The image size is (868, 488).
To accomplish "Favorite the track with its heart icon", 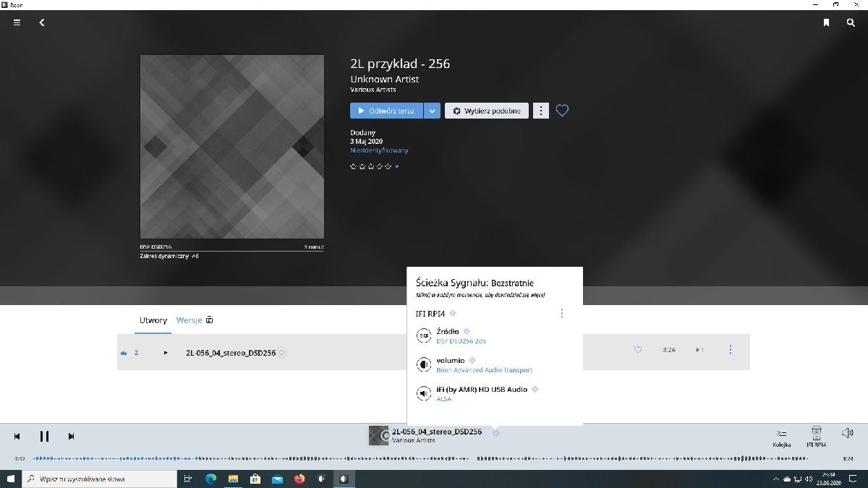I will pos(637,350).
